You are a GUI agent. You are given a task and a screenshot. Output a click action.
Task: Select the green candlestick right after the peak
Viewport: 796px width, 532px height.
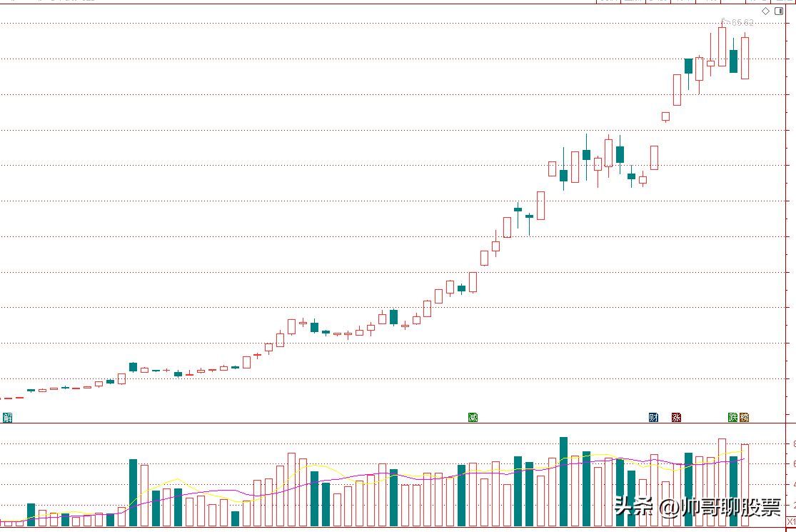[x=733, y=61]
